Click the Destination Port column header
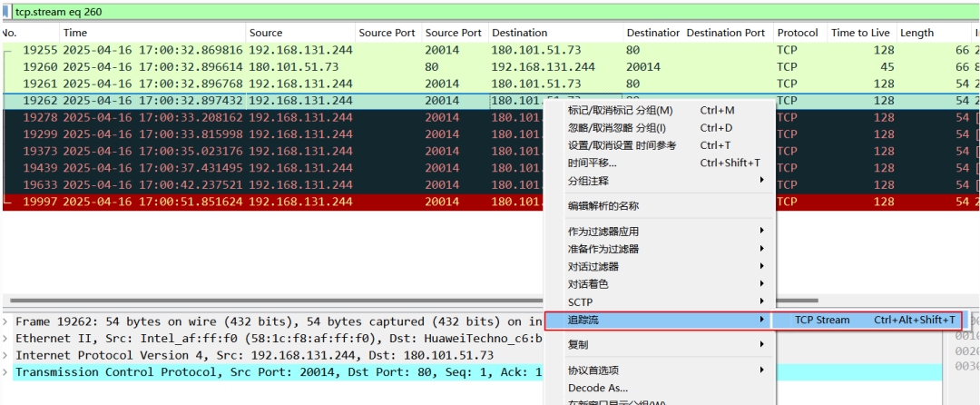The height and width of the screenshot is (405, 980). 726,33
